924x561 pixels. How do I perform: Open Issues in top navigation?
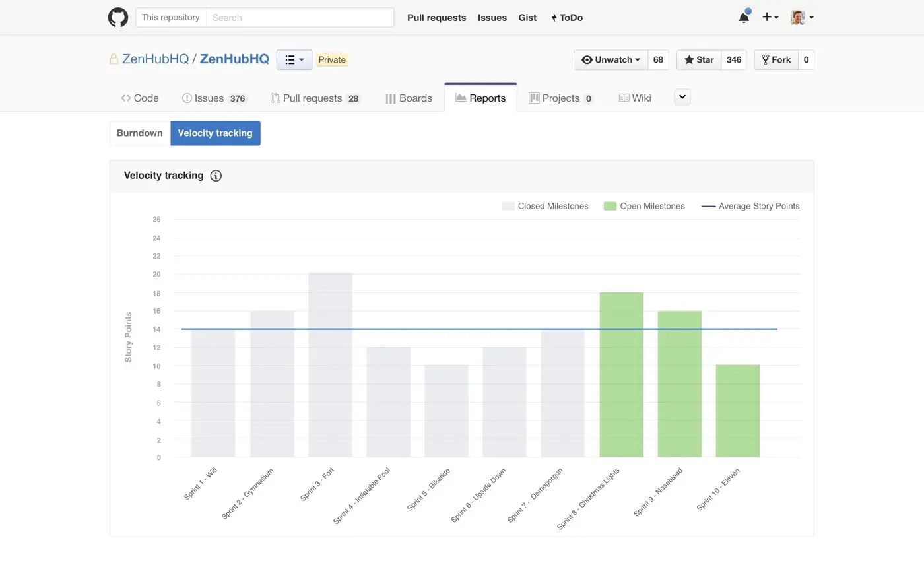tap(492, 18)
